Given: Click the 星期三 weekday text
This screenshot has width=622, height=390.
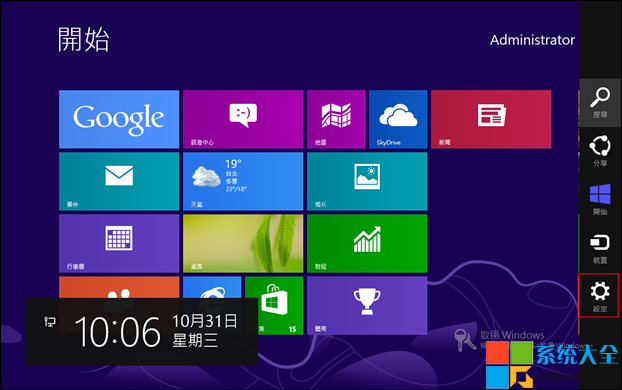Looking at the screenshot, I should pos(195,340).
